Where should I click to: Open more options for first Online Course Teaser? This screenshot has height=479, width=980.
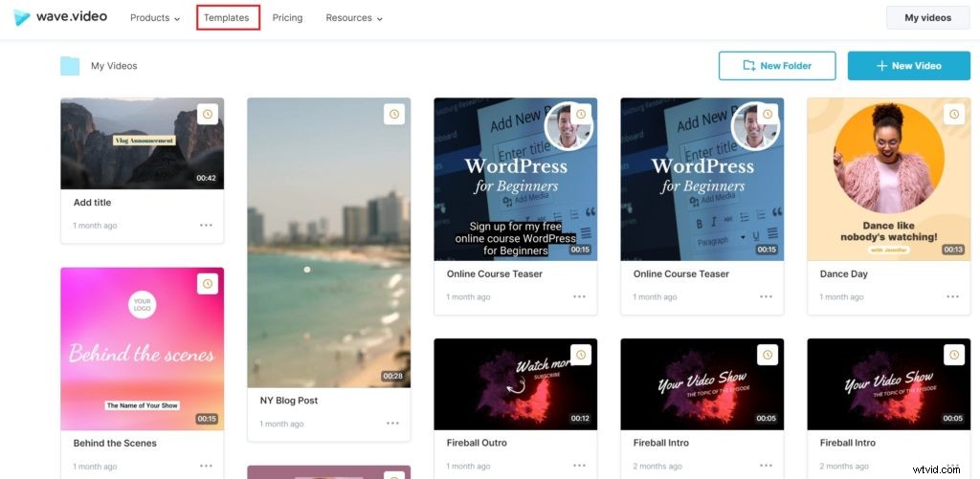pyautogui.click(x=579, y=296)
